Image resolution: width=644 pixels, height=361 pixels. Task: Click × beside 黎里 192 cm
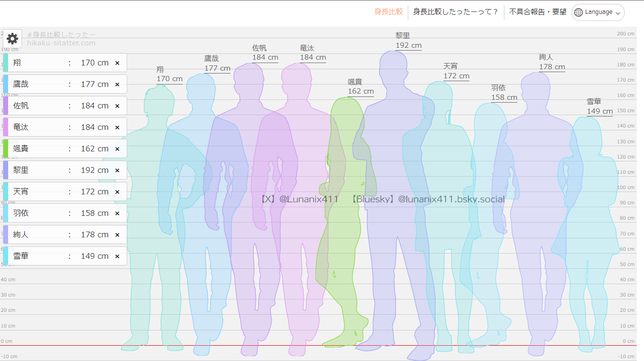pos(117,170)
